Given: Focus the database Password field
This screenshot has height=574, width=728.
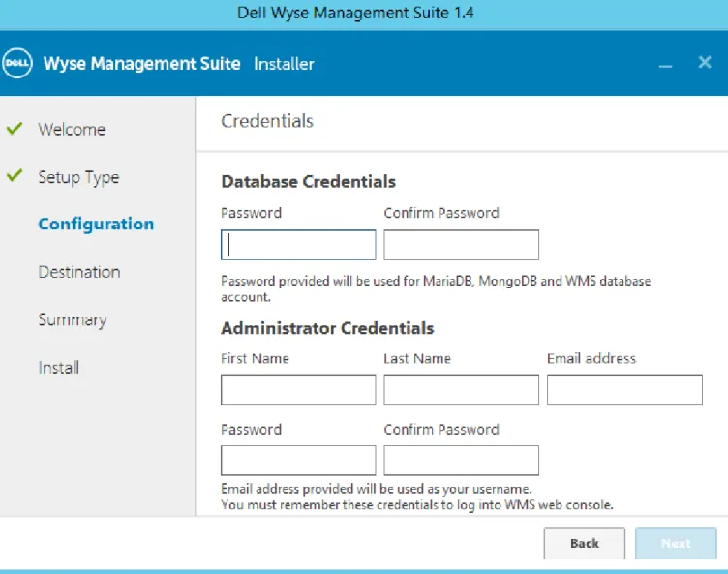Looking at the screenshot, I should click(x=298, y=245).
